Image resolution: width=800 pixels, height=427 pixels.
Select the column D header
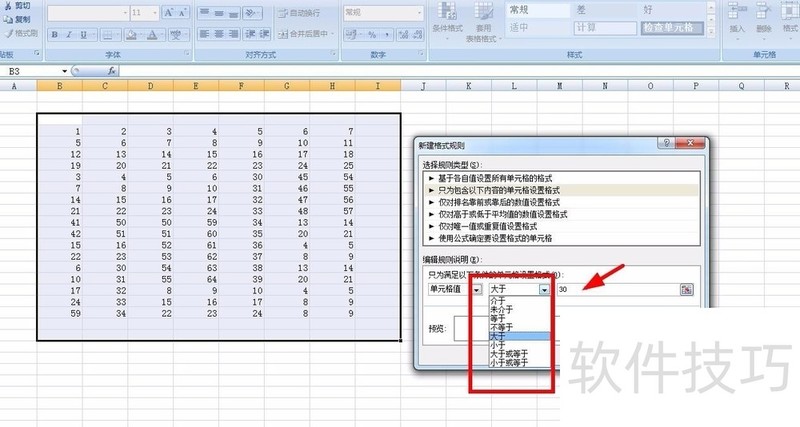point(151,86)
